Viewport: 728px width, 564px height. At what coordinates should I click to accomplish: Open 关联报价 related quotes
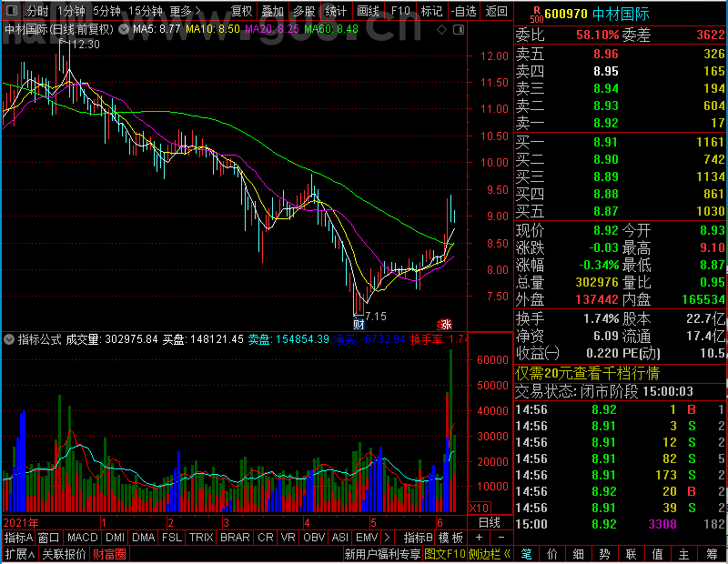tap(64, 554)
